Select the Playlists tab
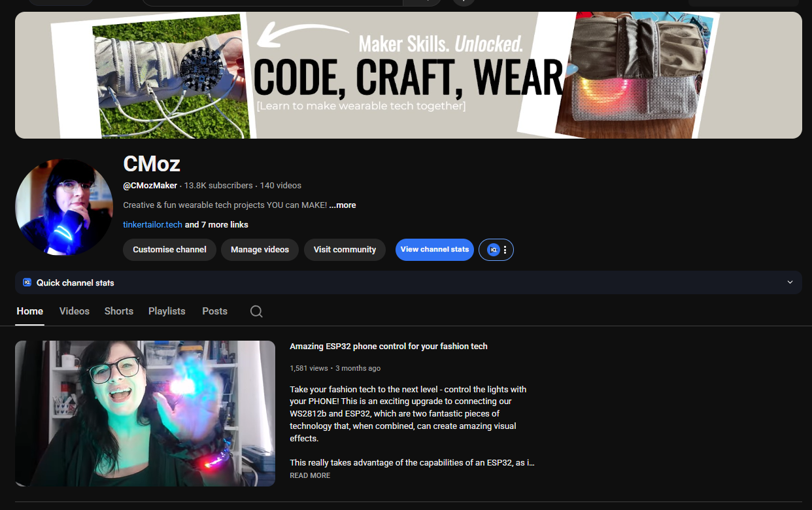The height and width of the screenshot is (510, 812). tap(167, 311)
